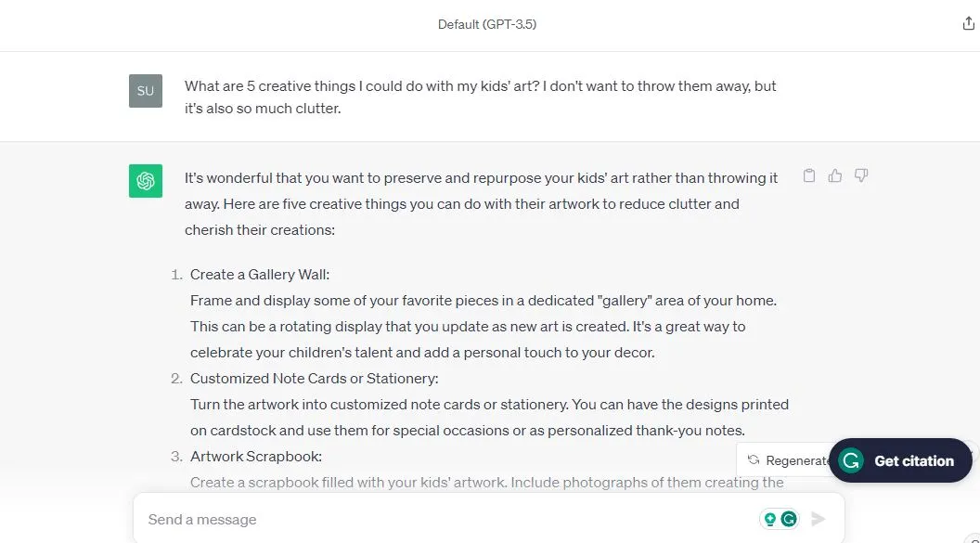980x543 pixels.
Task: Click the Grammarly lightbulb suggestion icon
Action: [770, 519]
